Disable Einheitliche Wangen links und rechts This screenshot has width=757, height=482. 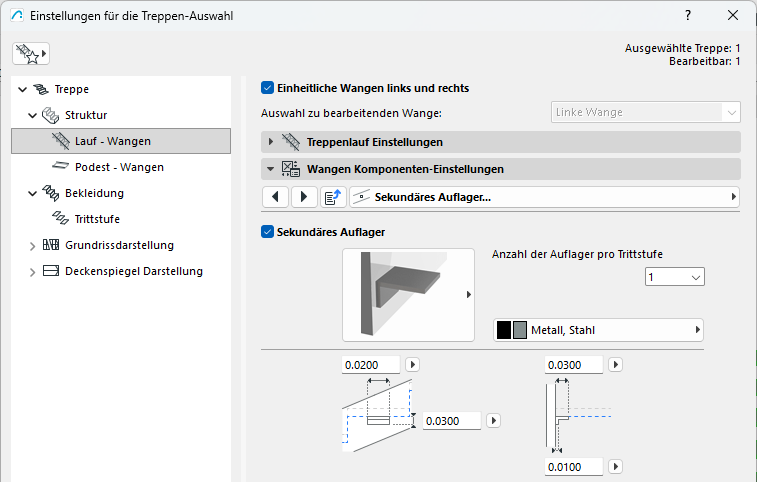pos(268,88)
